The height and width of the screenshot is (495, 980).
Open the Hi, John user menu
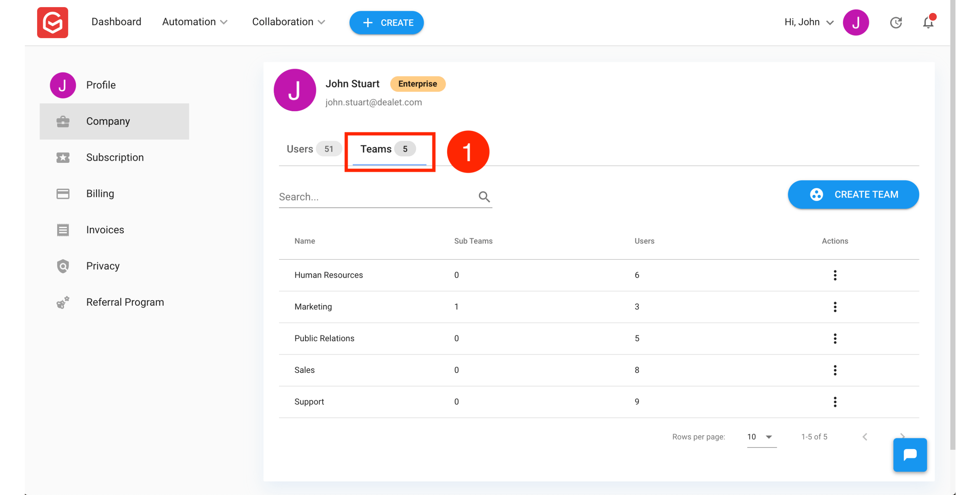[x=808, y=22]
